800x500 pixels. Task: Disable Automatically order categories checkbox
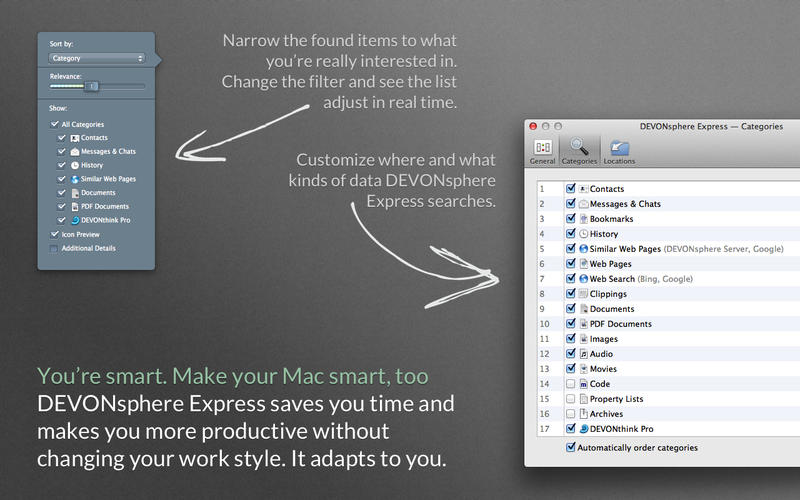click(570, 447)
